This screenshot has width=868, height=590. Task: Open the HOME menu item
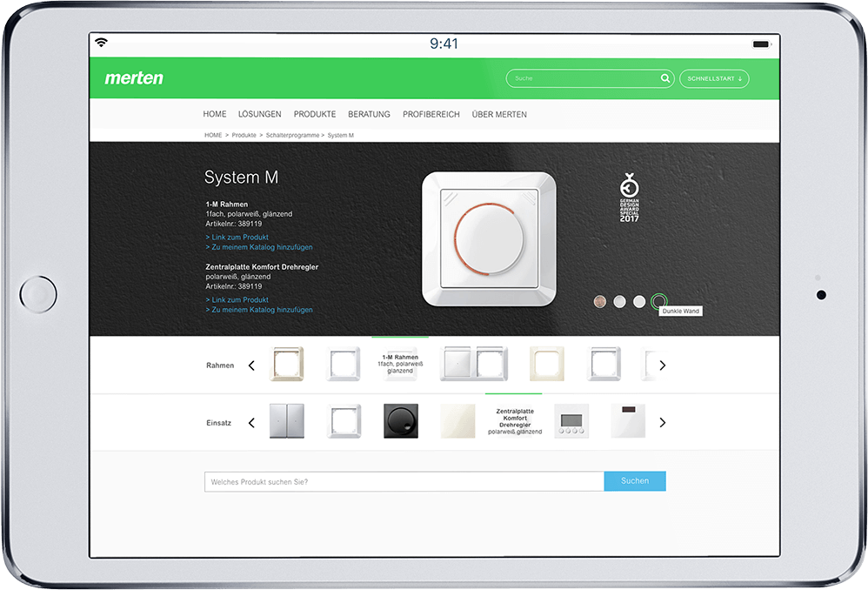click(x=214, y=114)
